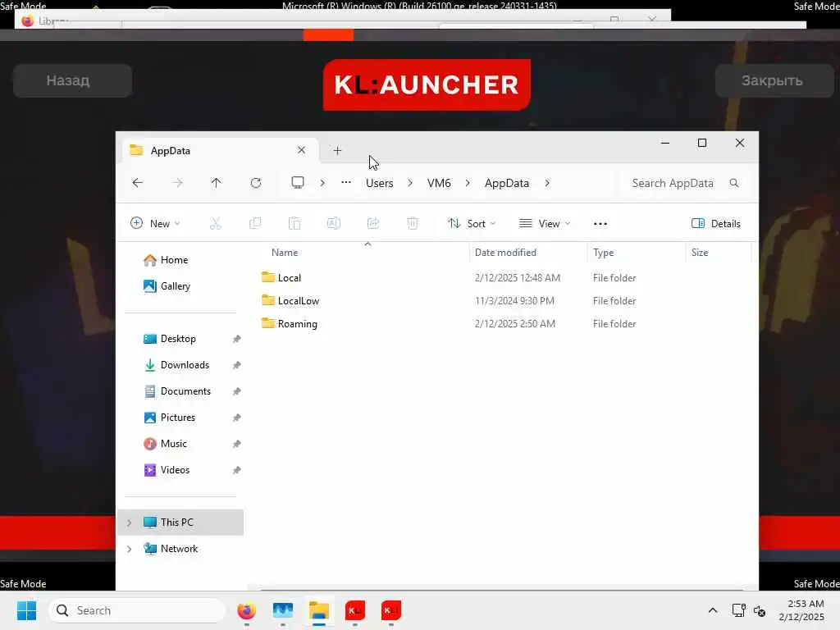Viewport: 840px width, 630px height.
Task: Click the search magnifier in Search AppData
Action: tap(734, 183)
